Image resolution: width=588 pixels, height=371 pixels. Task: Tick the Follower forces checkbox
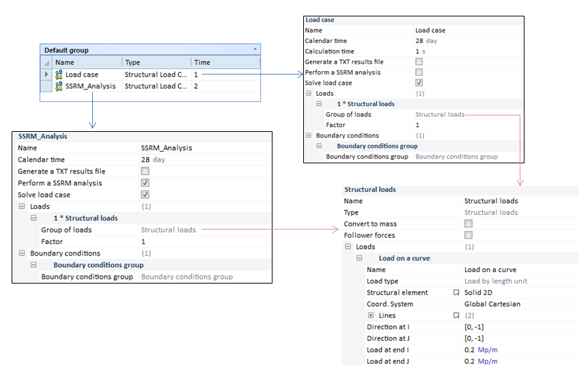pyautogui.click(x=468, y=236)
